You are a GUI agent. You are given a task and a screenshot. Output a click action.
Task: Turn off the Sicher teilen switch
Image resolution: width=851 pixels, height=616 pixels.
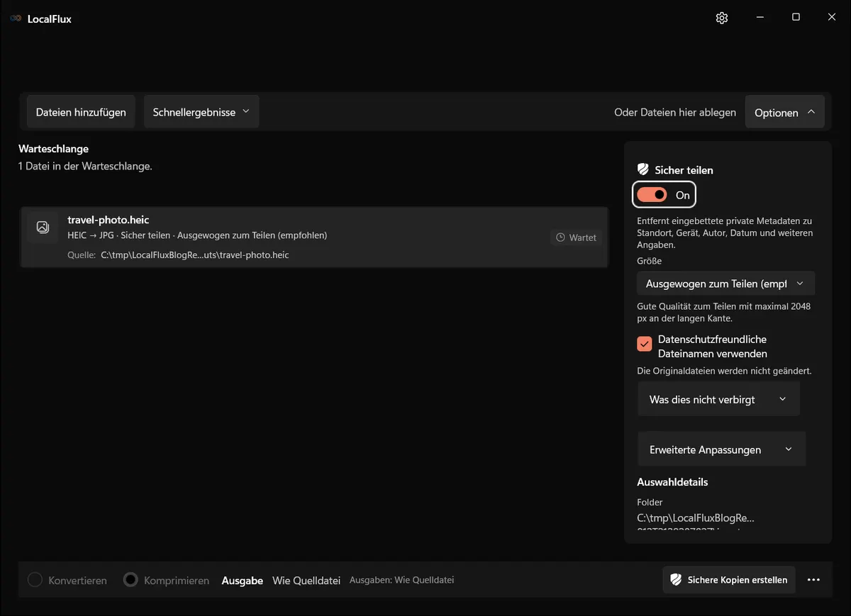click(652, 195)
